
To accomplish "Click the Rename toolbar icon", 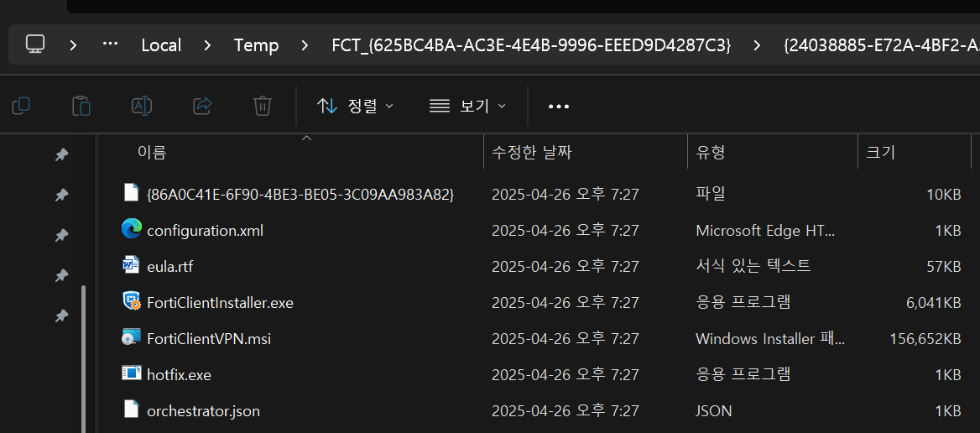I will [x=142, y=106].
